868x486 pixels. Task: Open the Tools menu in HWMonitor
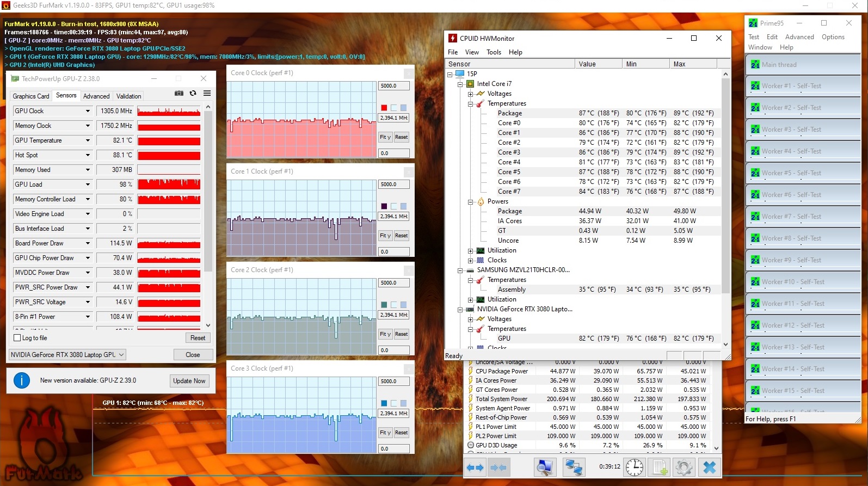(494, 52)
